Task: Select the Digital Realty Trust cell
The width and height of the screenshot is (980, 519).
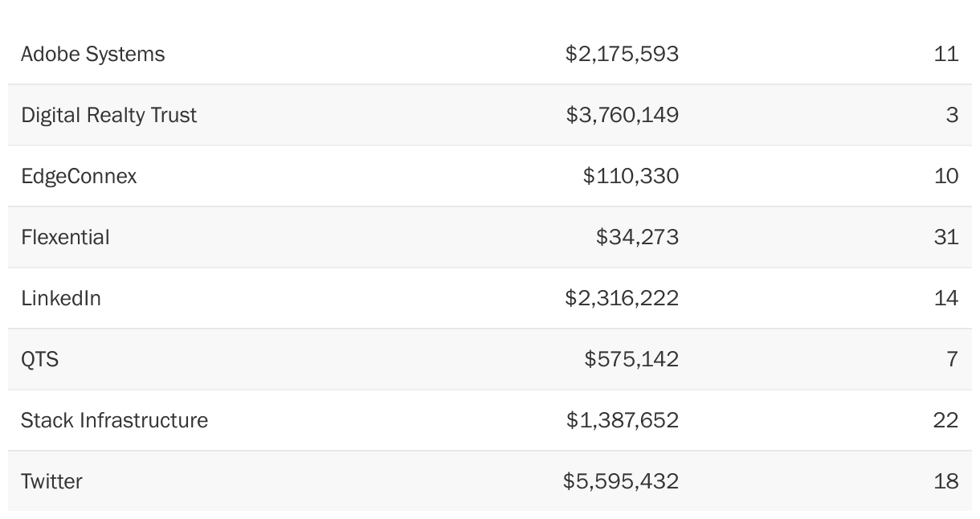Action: (x=108, y=115)
